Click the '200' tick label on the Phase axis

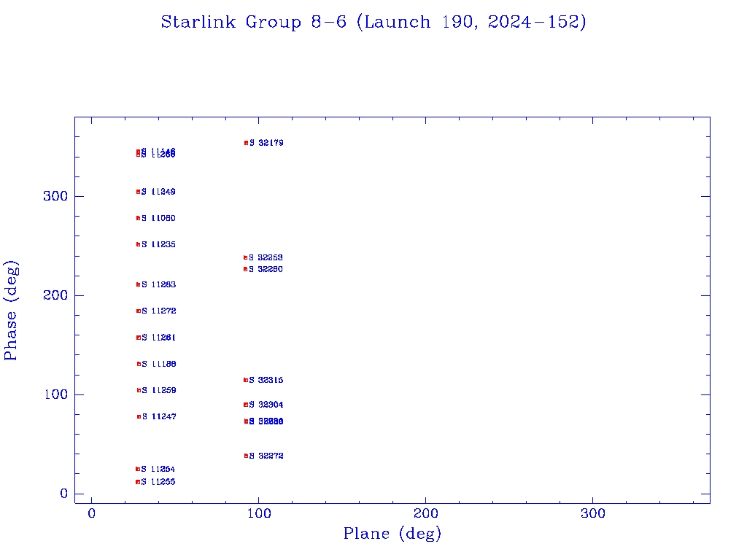[x=55, y=295]
